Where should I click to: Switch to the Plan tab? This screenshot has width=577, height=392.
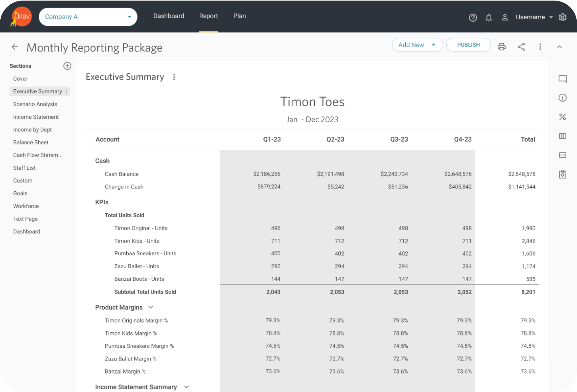[x=239, y=16]
